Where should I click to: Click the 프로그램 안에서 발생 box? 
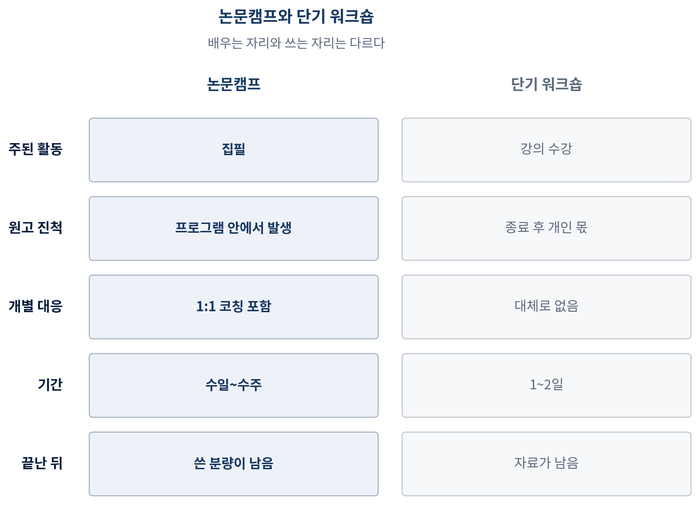point(233,229)
